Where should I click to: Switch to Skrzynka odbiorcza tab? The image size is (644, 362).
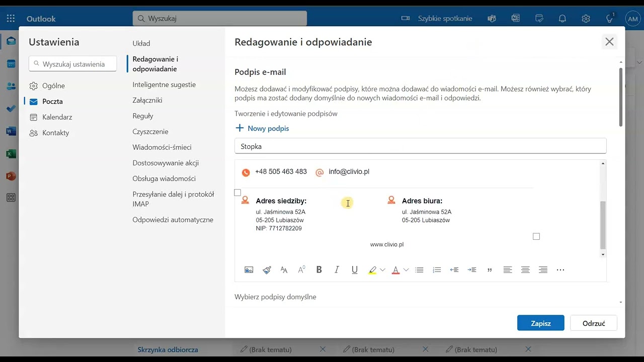(x=168, y=349)
